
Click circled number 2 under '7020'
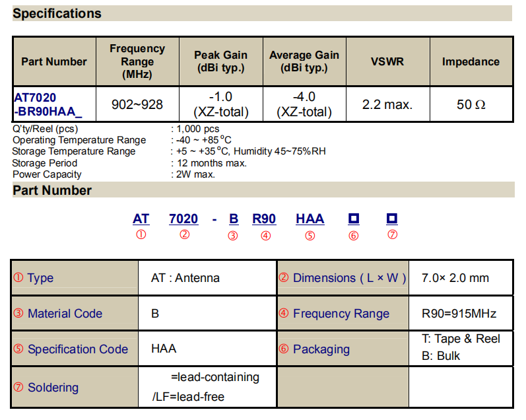[x=185, y=234]
